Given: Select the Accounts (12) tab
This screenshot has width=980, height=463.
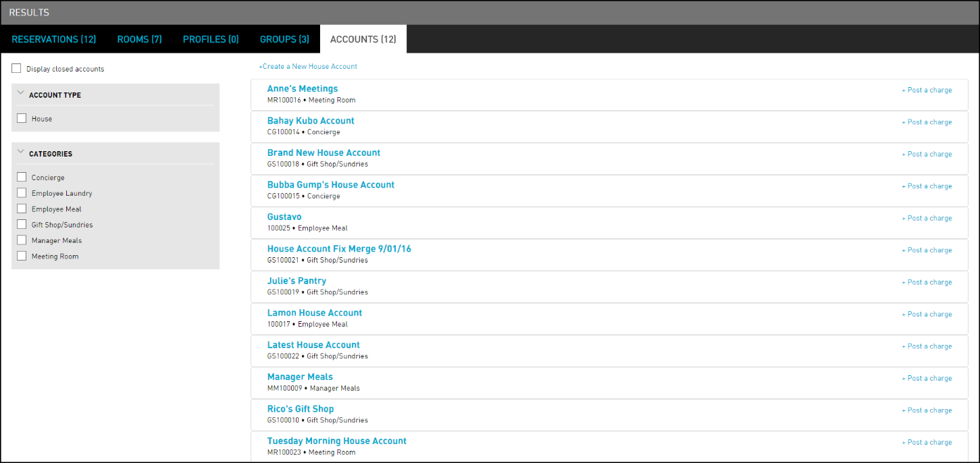Looking at the screenshot, I should (x=363, y=39).
